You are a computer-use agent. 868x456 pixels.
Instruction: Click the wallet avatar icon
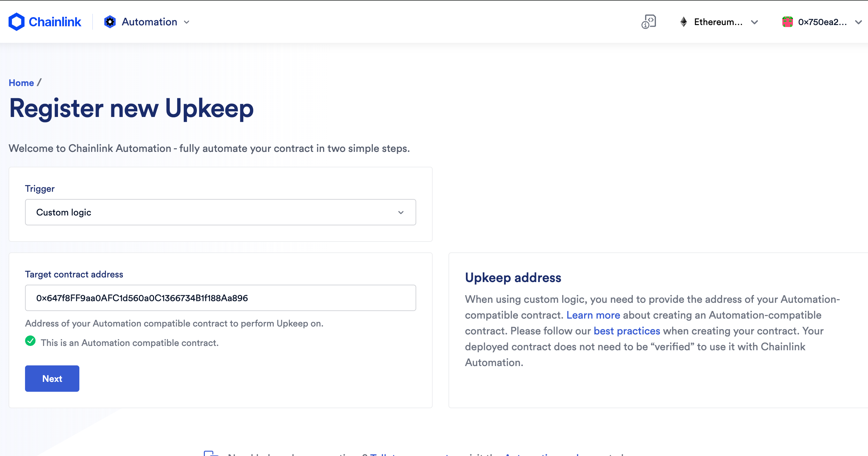787,22
